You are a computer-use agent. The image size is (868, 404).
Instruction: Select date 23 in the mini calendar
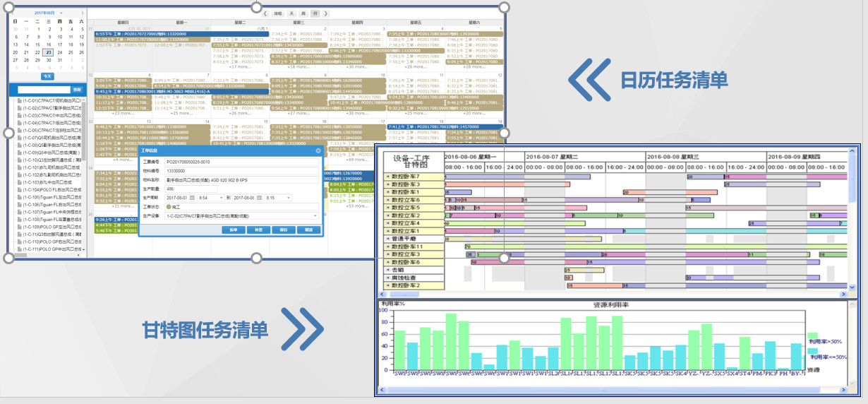pos(48,52)
